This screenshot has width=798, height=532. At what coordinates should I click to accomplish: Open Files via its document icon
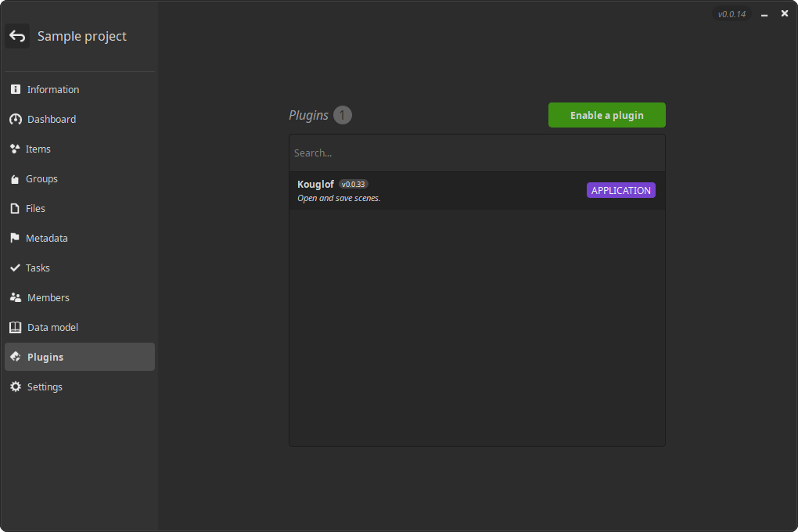pyautogui.click(x=14, y=209)
